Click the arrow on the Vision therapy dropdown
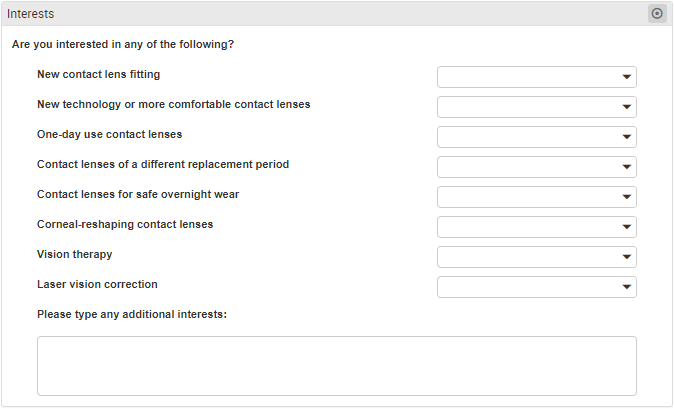This screenshot has width=674, height=409. [x=626, y=257]
